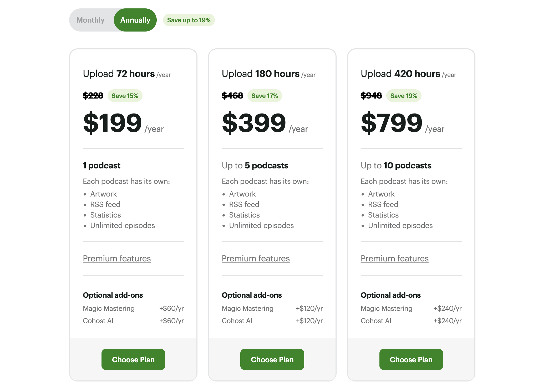Click Magic Mastering add-on at +$60/yr

click(109, 308)
